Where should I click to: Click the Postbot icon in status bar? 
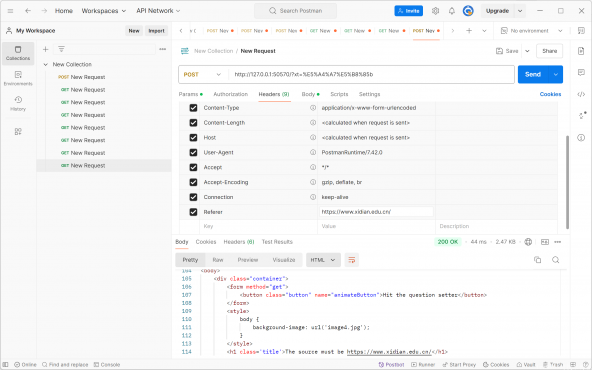click(391, 365)
